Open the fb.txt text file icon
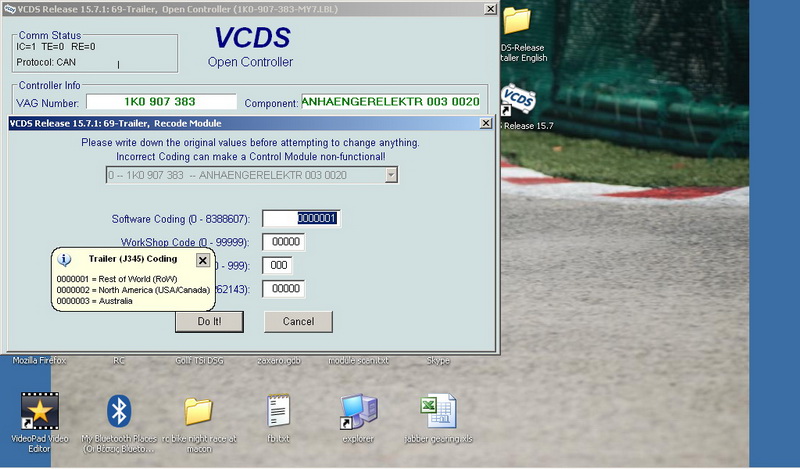The image size is (800, 469). click(x=279, y=411)
